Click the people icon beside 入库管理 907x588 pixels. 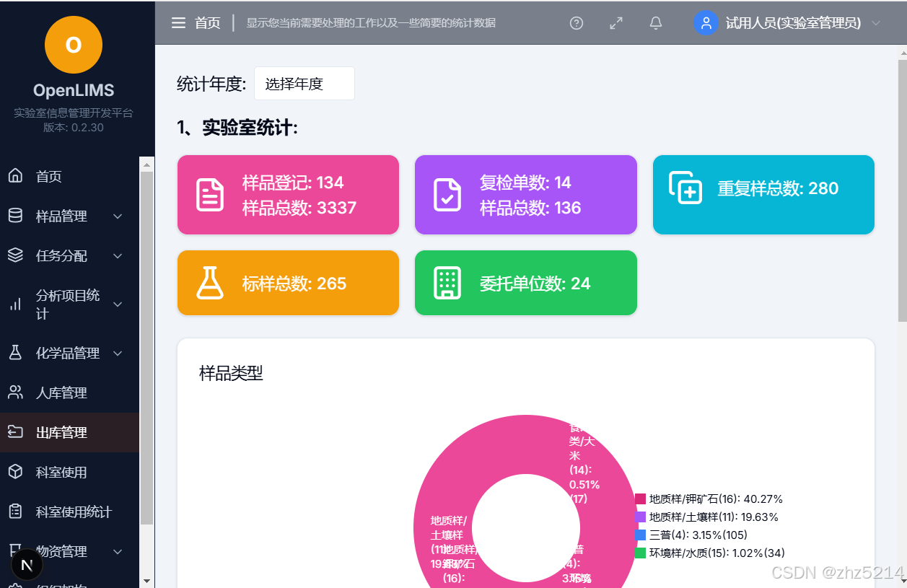click(x=15, y=392)
